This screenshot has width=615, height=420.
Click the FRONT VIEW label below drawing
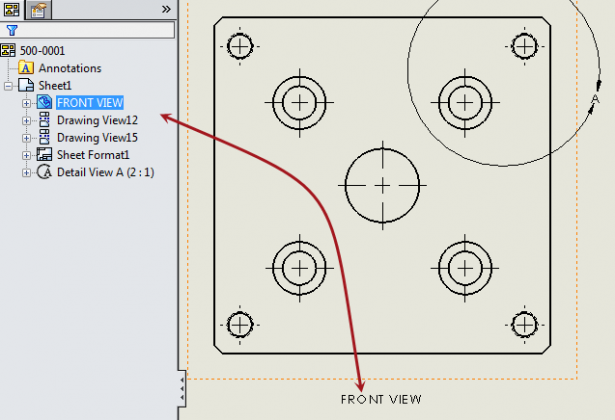pyautogui.click(x=381, y=399)
